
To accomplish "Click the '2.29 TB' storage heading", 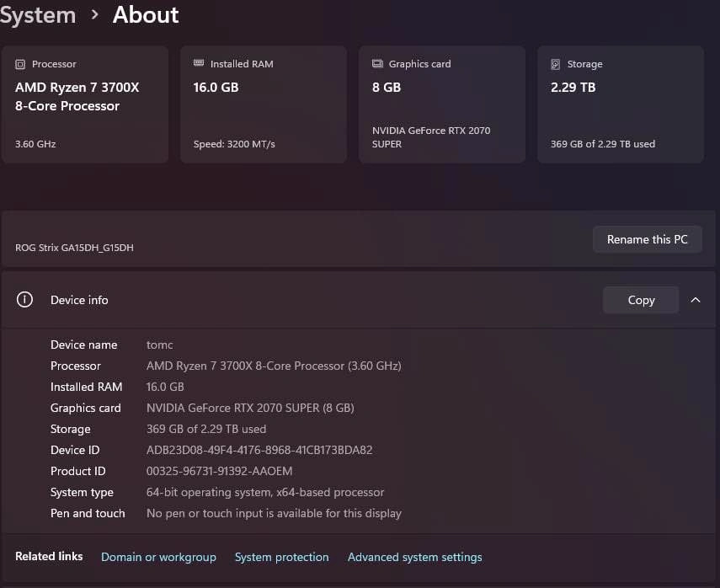I will click(573, 88).
